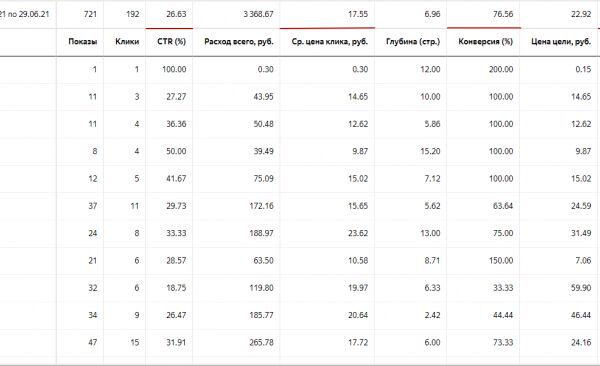Select total average click price 17.55

(358, 14)
